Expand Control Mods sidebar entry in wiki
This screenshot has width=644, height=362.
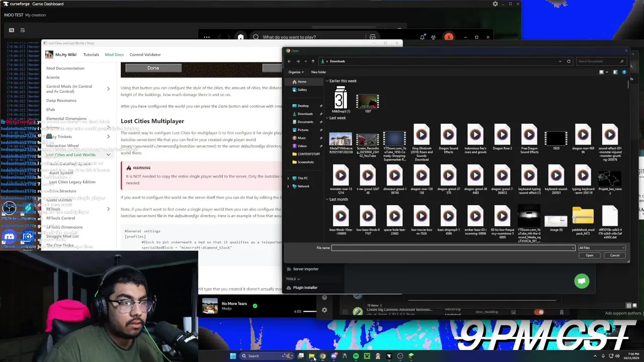[108, 89]
